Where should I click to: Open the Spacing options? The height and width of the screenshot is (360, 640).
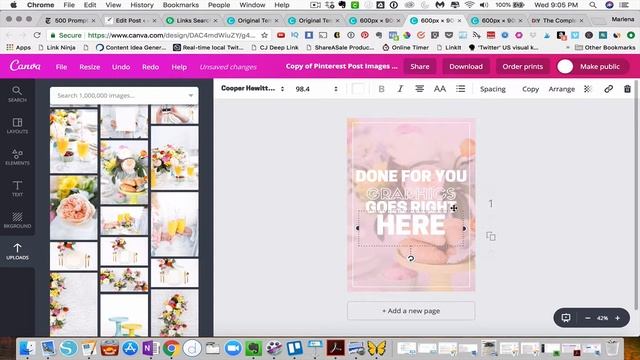click(493, 89)
